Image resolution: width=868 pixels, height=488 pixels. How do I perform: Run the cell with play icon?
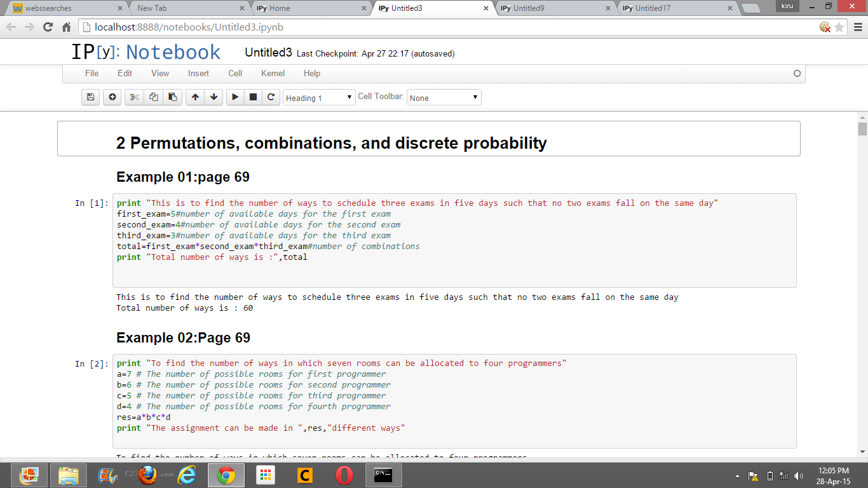coord(235,97)
